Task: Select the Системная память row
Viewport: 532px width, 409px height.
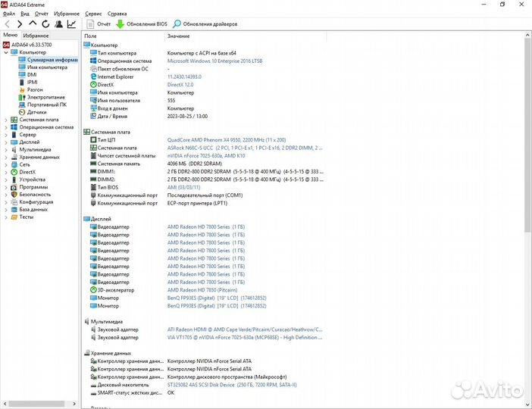Action: coord(205,164)
